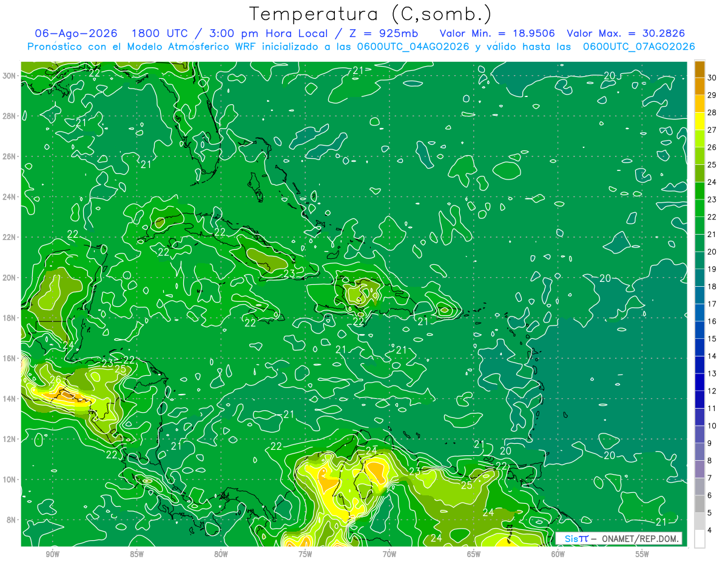Click the "60W" longitude axis label
The width and height of the screenshot is (728, 562).
(558, 554)
